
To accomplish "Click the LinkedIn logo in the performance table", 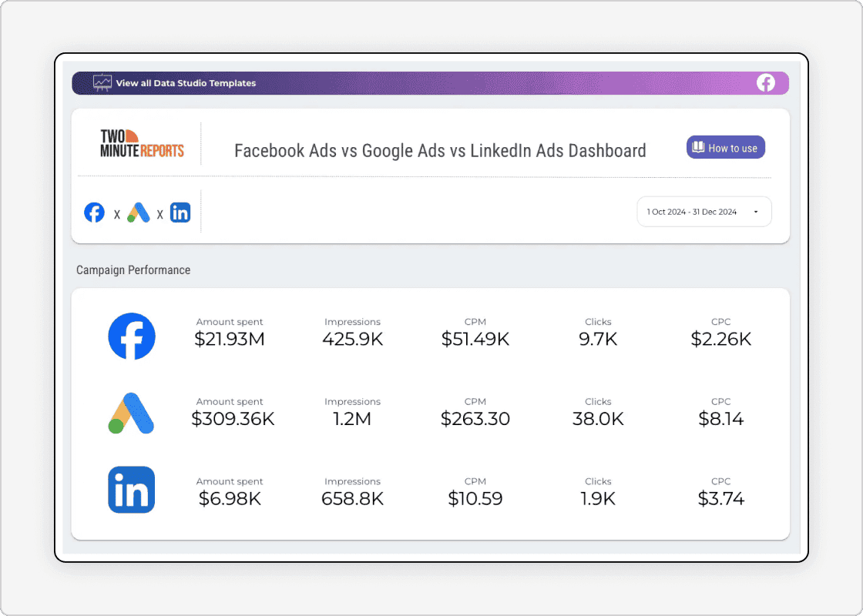I will coord(131,490).
